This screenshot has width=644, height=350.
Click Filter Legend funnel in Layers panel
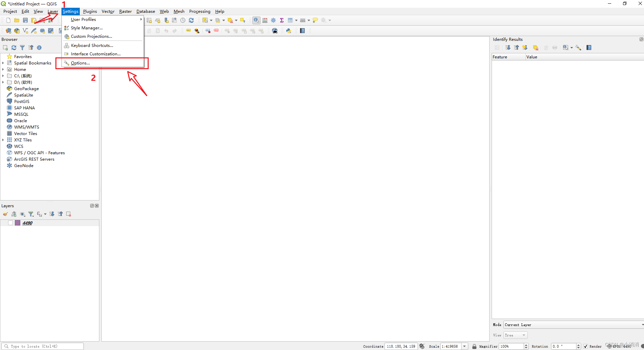pyautogui.click(x=31, y=214)
